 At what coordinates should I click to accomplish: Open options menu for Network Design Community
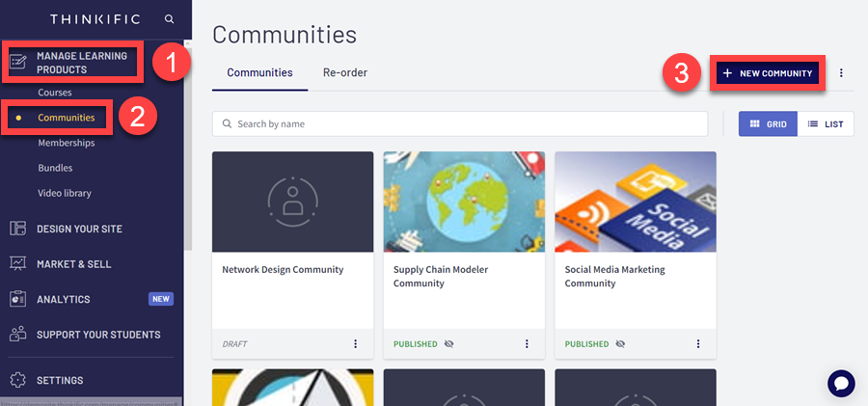(x=355, y=344)
